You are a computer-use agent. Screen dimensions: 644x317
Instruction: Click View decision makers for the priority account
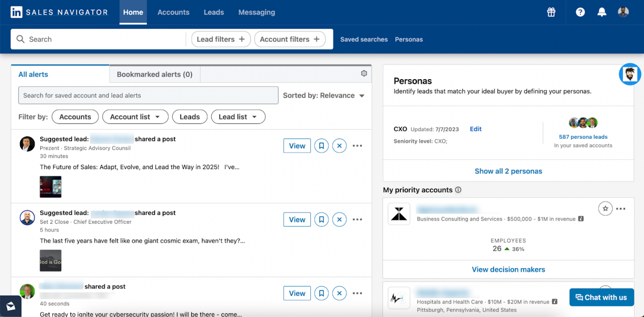tap(508, 269)
